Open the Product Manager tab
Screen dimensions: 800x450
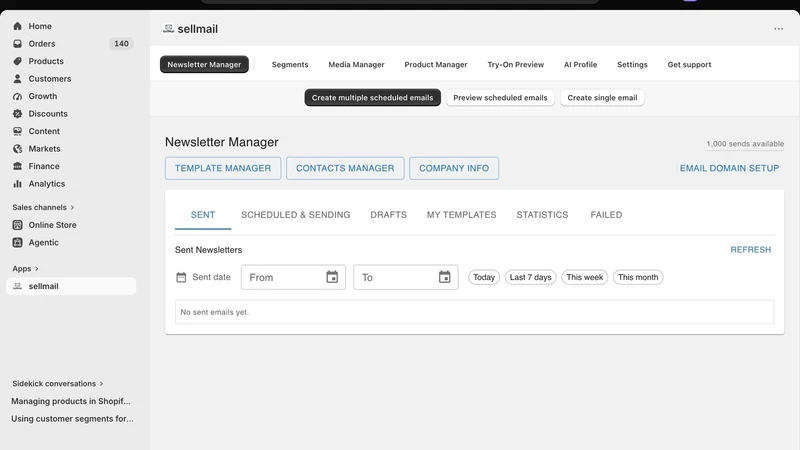(436, 64)
